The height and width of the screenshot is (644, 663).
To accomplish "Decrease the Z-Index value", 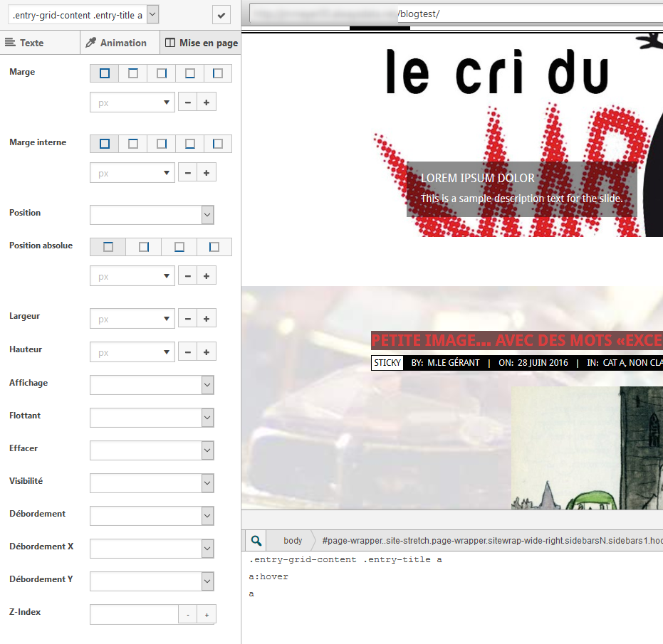I will tap(188, 615).
